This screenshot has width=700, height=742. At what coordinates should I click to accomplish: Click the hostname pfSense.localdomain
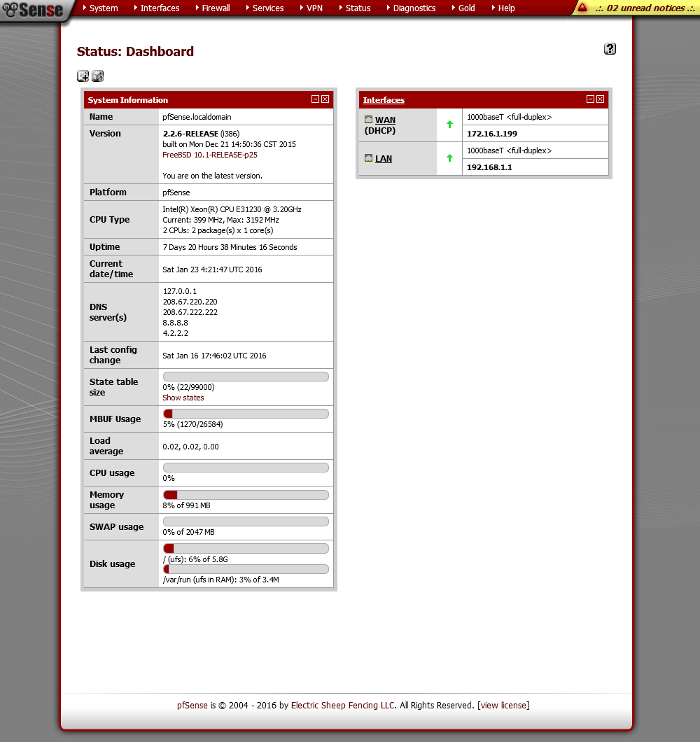click(x=197, y=117)
